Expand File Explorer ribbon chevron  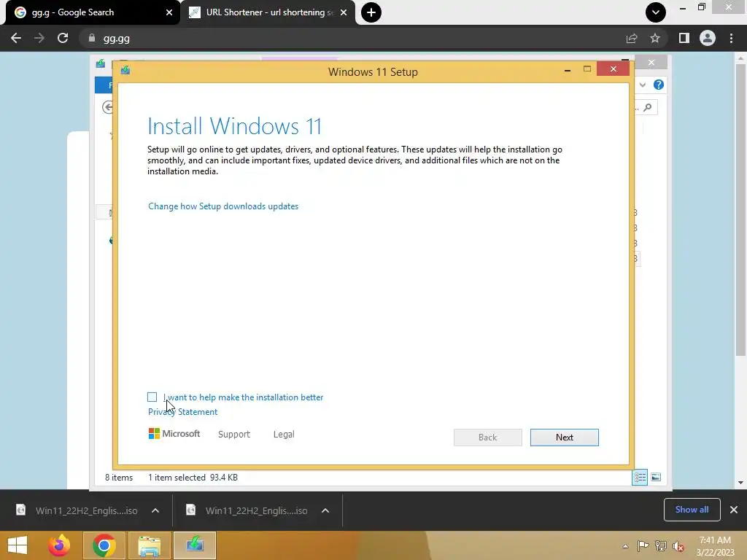[643, 85]
